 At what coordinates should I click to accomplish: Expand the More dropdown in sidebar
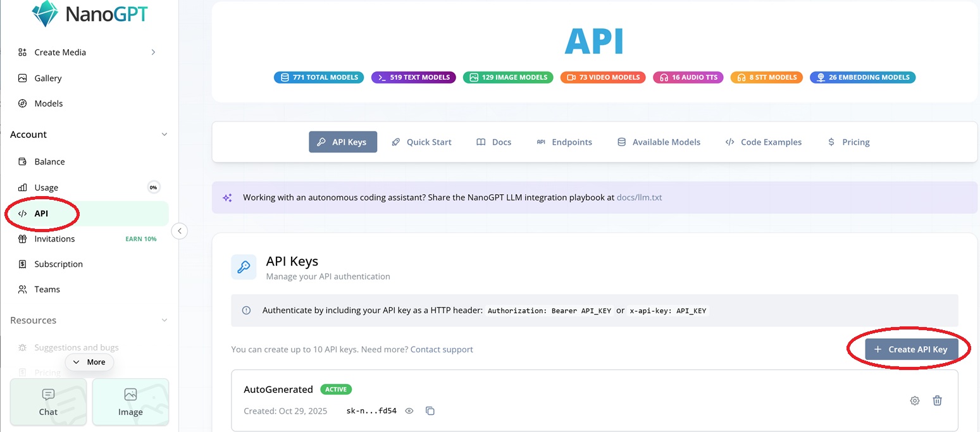click(89, 362)
